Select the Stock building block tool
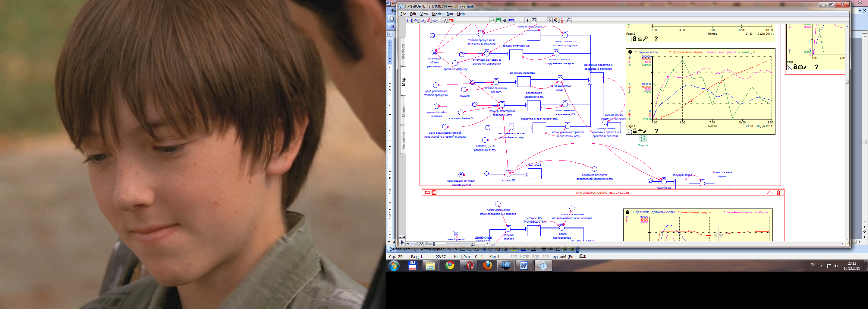 point(410,21)
